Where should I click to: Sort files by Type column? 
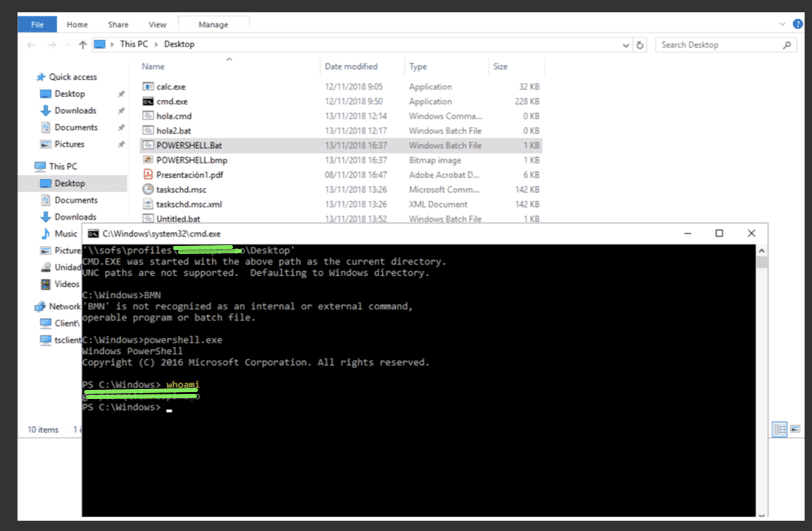click(x=418, y=66)
